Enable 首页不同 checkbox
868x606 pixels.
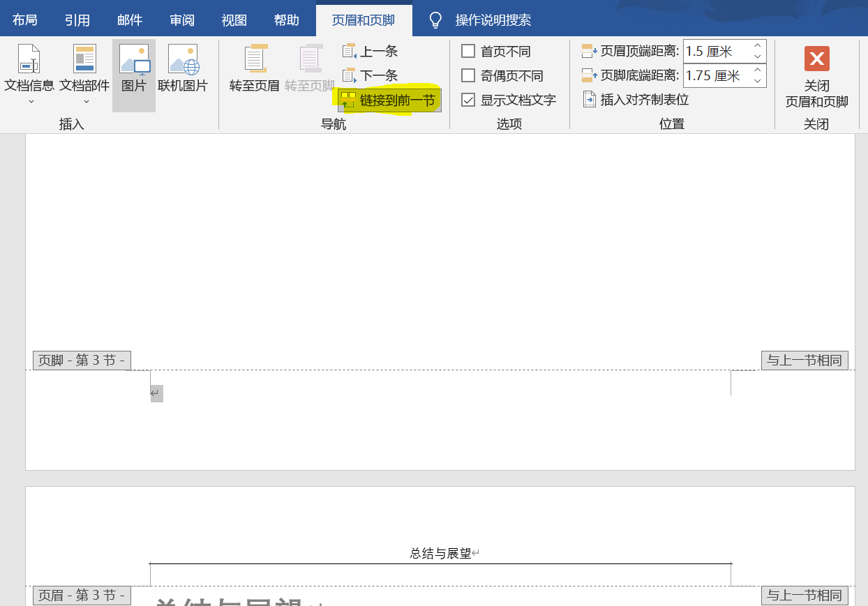pos(468,52)
